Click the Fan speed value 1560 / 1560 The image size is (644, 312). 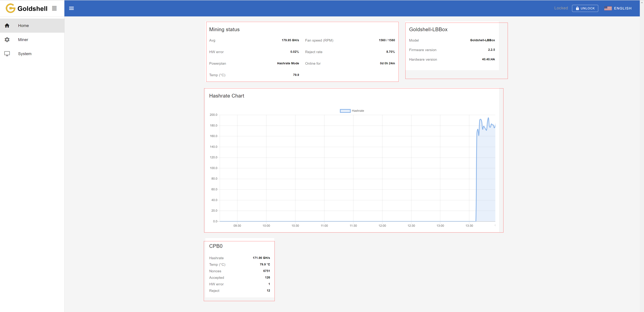point(387,40)
